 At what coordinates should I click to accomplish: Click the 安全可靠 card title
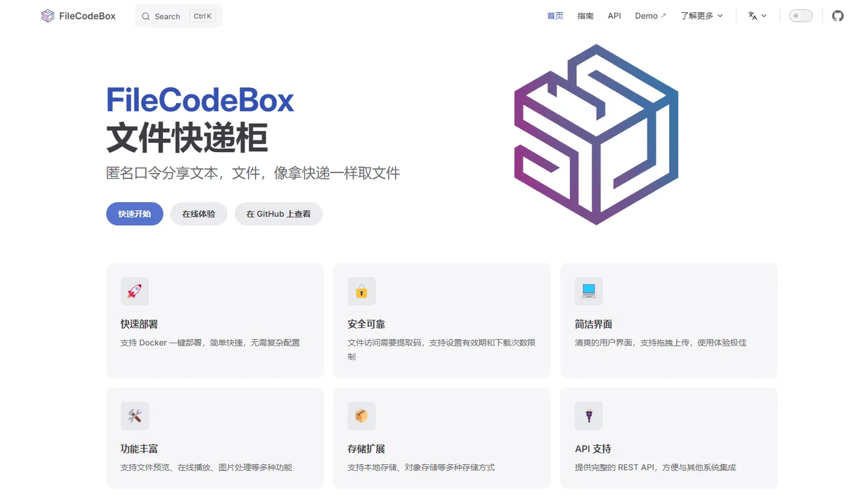click(366, 324)
